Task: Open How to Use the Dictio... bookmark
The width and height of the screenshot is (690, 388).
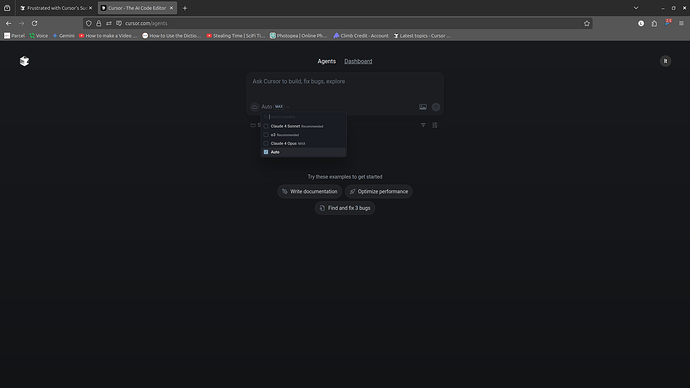Action: pyautogui.click(x=172, y=36)
